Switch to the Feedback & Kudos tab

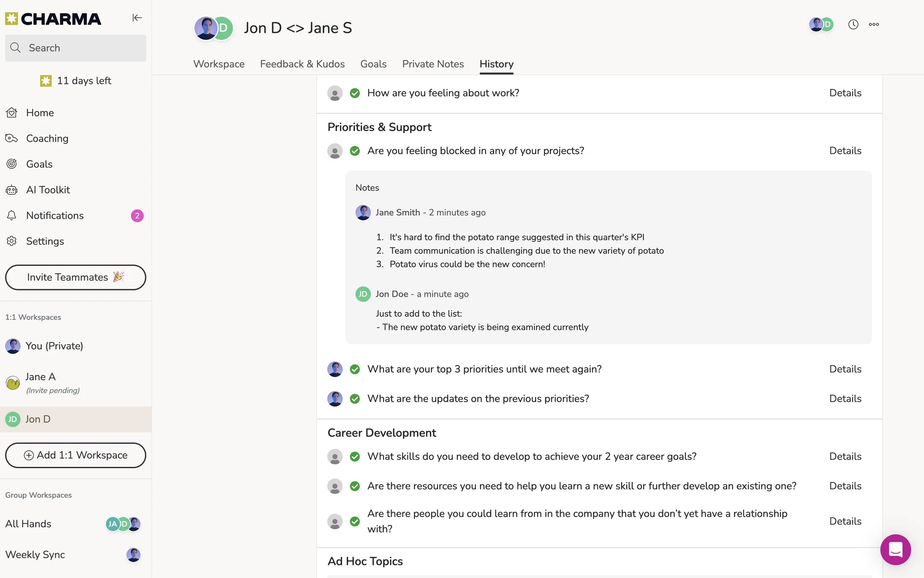click(x=302, y=64)
